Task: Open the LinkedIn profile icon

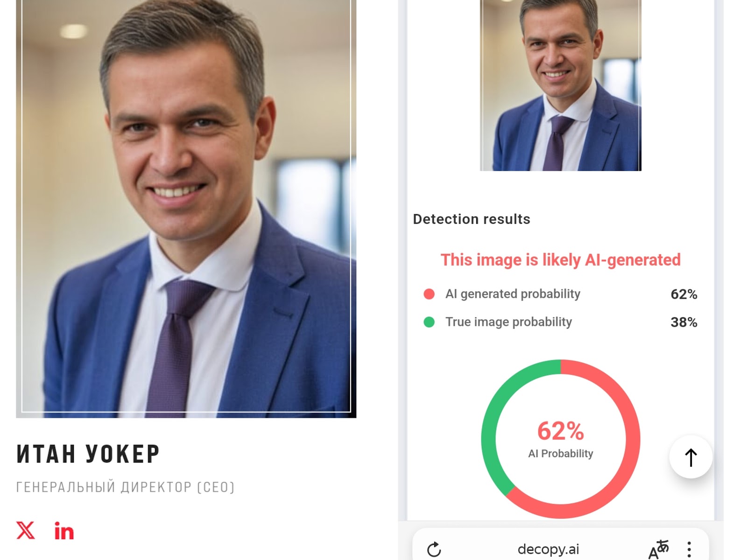Action: tap(64, 531)
